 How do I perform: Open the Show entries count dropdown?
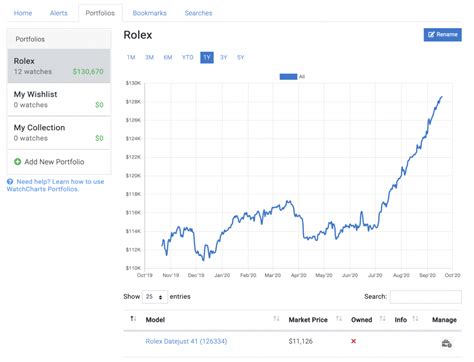(x=155, y=297)
